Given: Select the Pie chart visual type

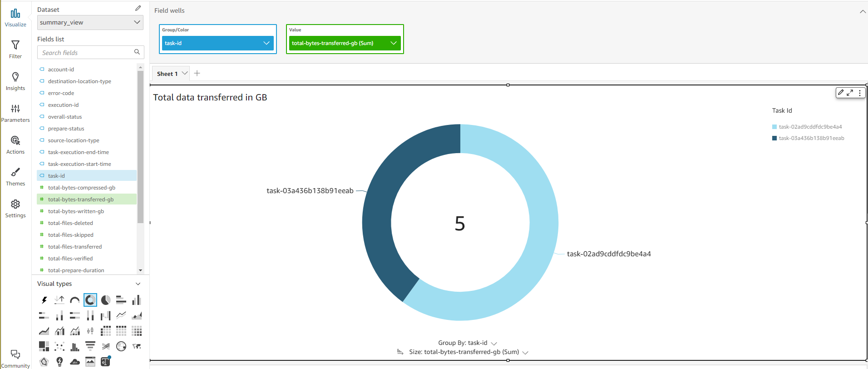Looking at the screenshot, I should coord(106,300).
